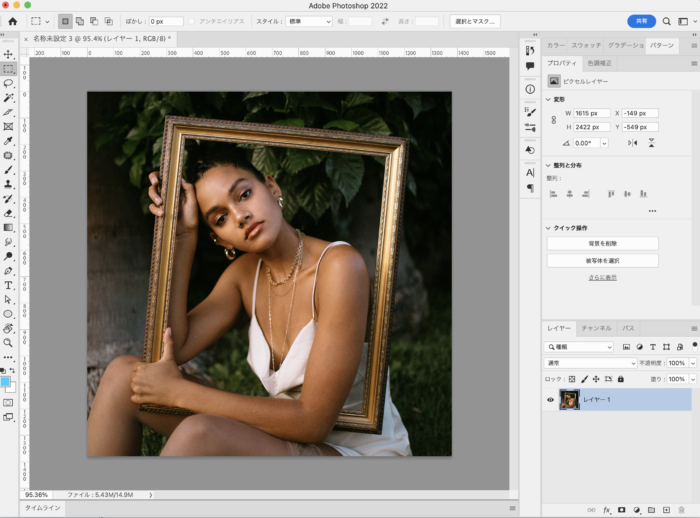Image resolution: width=700 pixels, height=518 pixels.
Task: Toggle width-height link constraint
Action: 554,120
